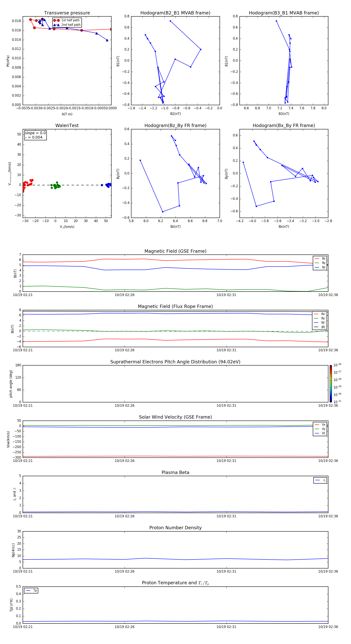This screenshot has height=644, width=351.
Task: Select the Vx entry in velocity legend
Action: [x=320, y=424]
